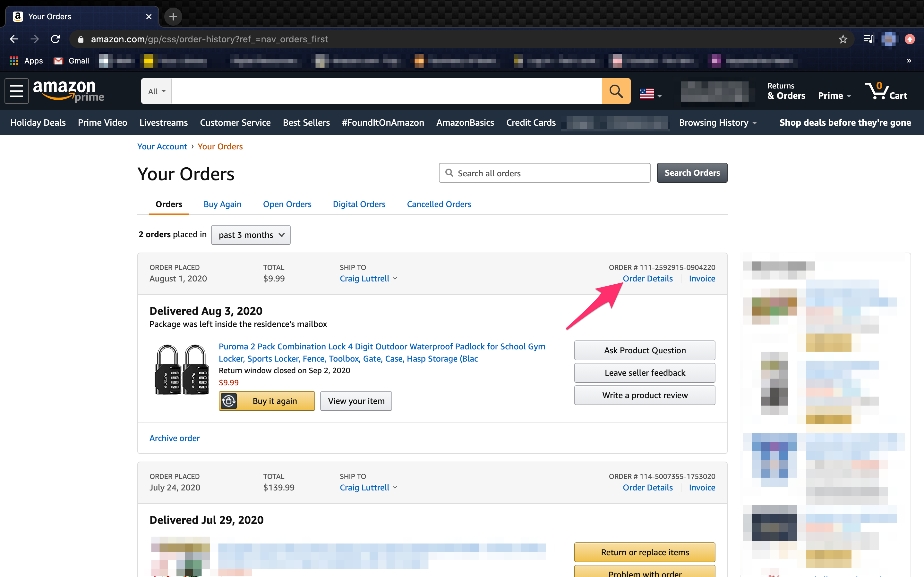Viewport: 924px width, 577px height.
Task: Click Order Details for order 111-2592915
Action: (x=647, y=278)
